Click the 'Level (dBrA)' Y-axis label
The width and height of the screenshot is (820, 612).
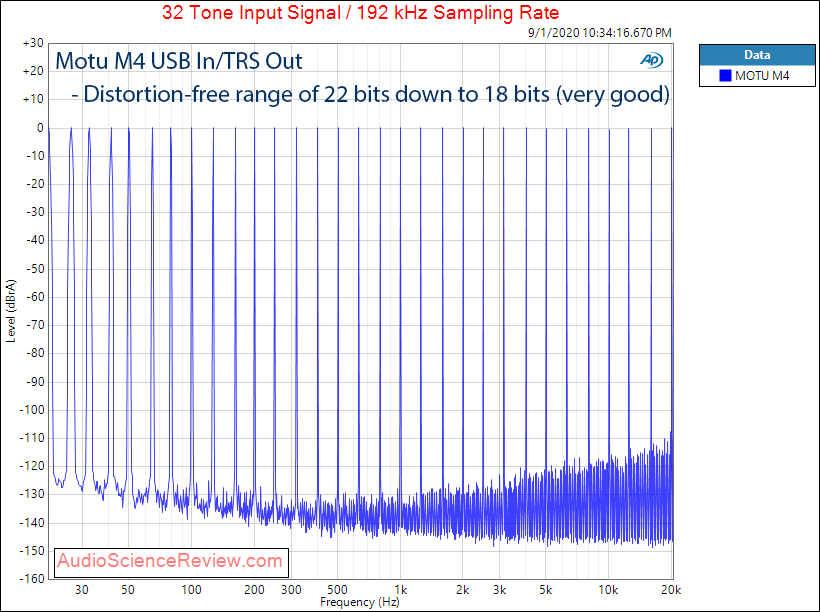(11, 311)
